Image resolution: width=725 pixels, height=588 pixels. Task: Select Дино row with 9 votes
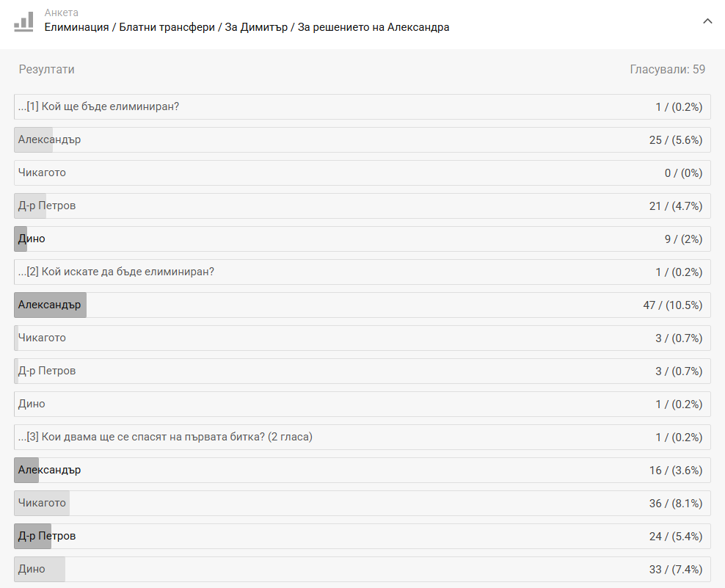coord(362,239)
